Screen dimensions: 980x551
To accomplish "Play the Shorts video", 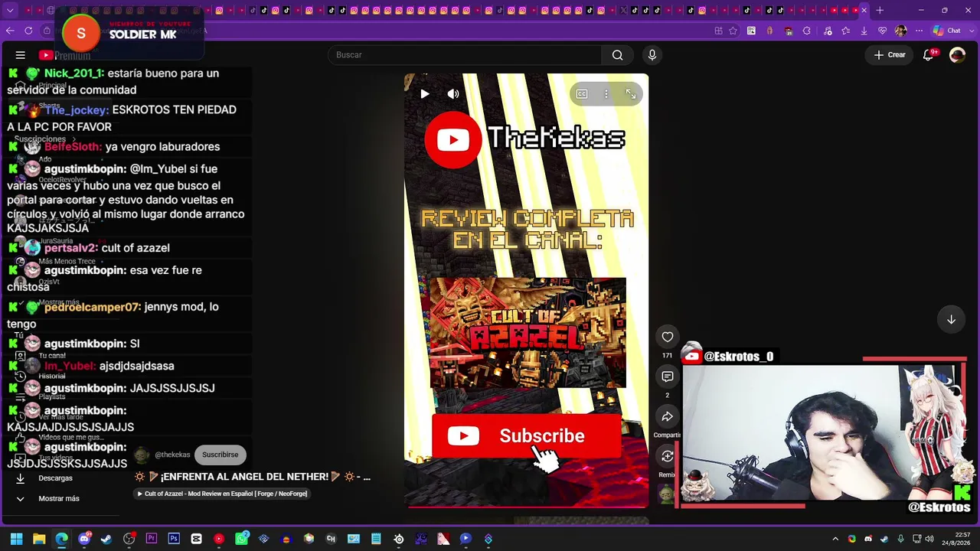I will [x=425, y=94].
